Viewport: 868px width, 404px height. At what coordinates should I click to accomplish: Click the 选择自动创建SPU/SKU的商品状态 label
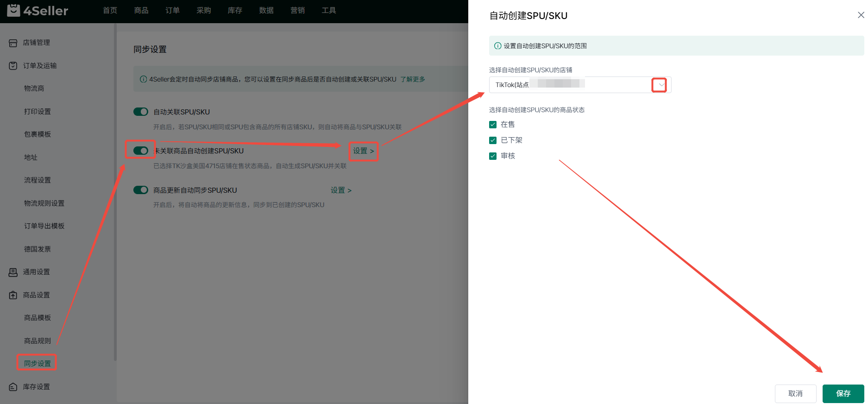click(537, 110)
